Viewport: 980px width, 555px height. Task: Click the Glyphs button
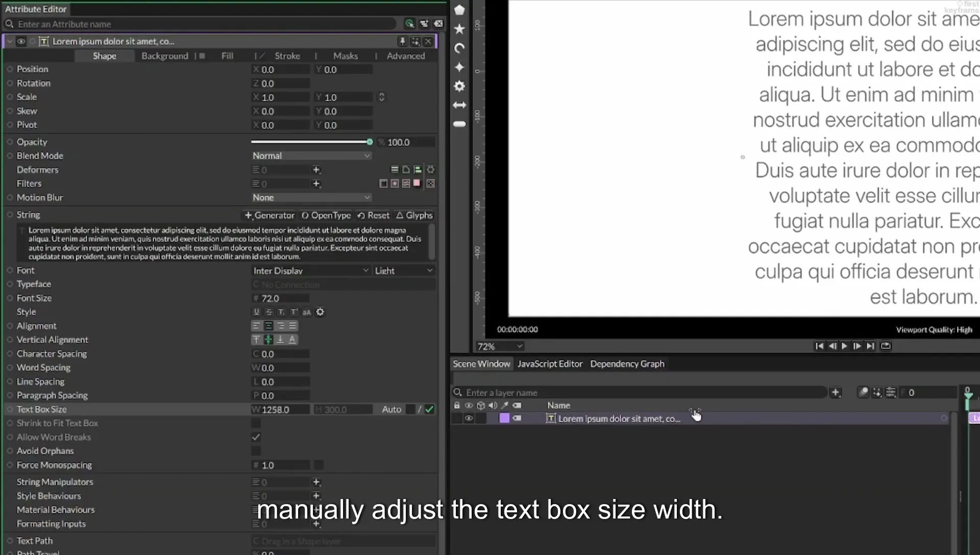pyautogui.click(x=414, y=215)
